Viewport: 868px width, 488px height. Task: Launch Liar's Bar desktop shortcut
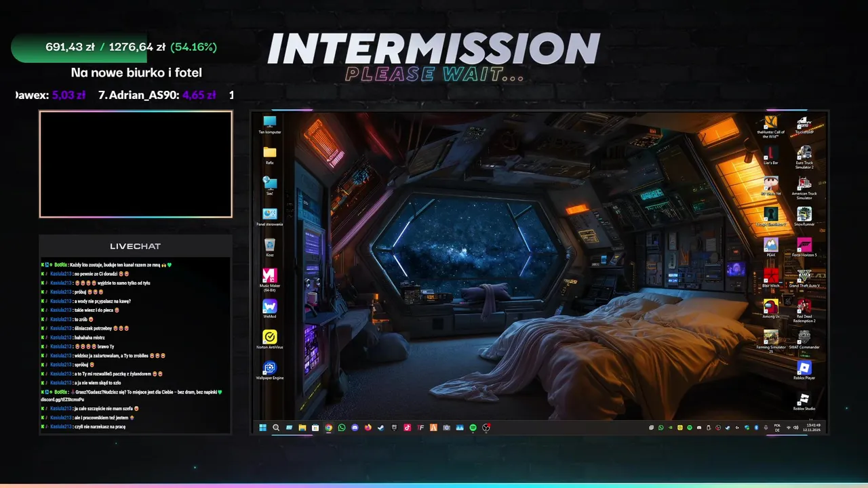(x=770, y=156)
